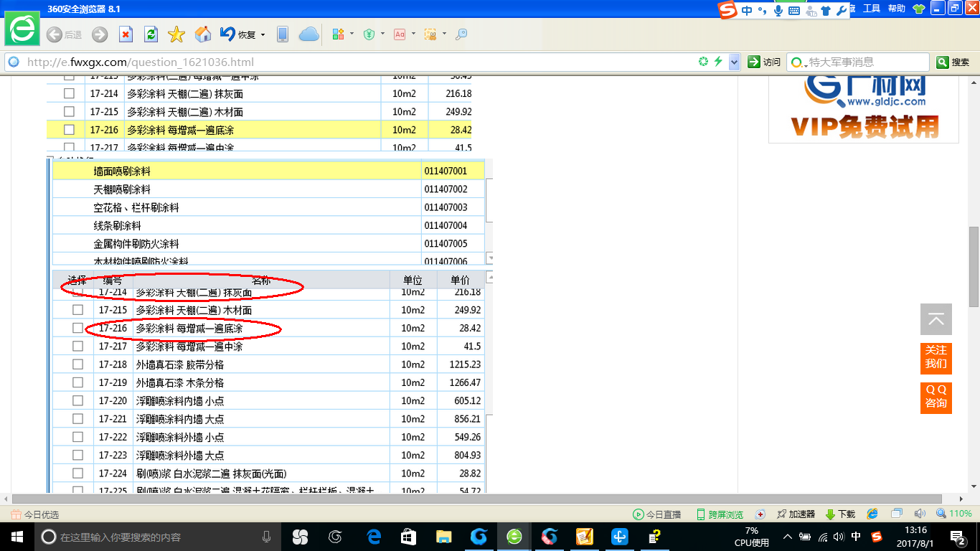This screenshot has width=980, height=551.
Task: Expand the Aa translate dropdown arrow
Action: pyautogui.click(x=413, y=34)
